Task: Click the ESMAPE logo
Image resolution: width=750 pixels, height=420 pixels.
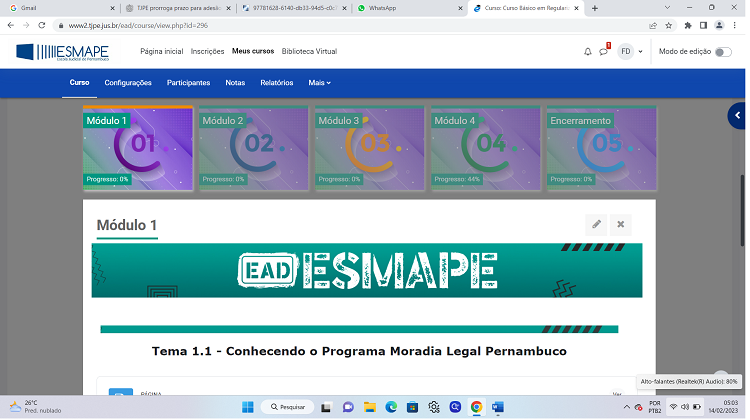Action: coord(63,52)
